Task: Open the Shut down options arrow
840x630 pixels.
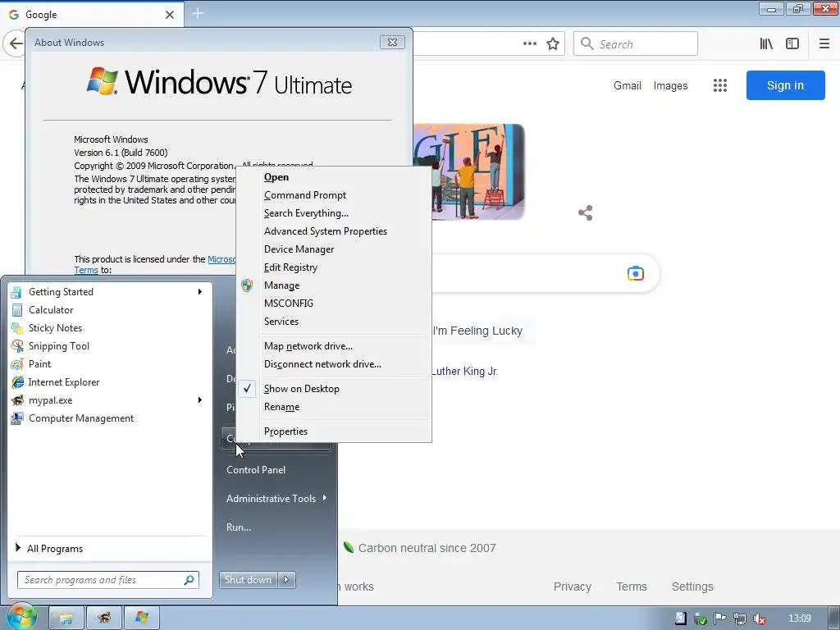Action: coord(286,580)
